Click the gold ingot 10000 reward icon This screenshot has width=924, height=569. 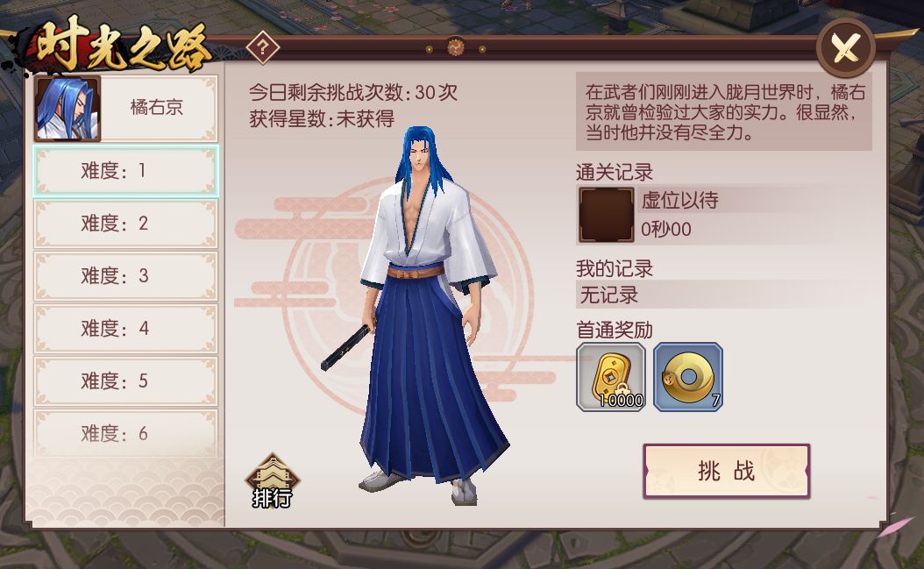611,377
